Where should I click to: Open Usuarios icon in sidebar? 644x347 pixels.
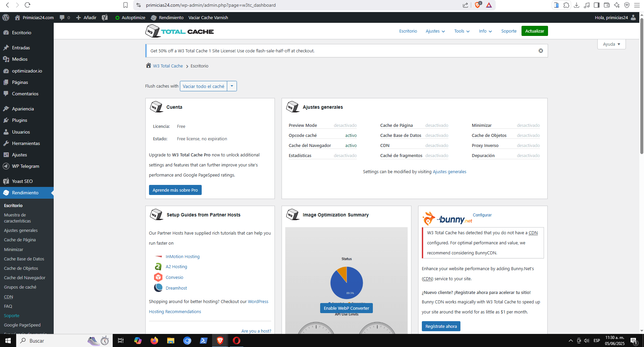coord(6,132)
